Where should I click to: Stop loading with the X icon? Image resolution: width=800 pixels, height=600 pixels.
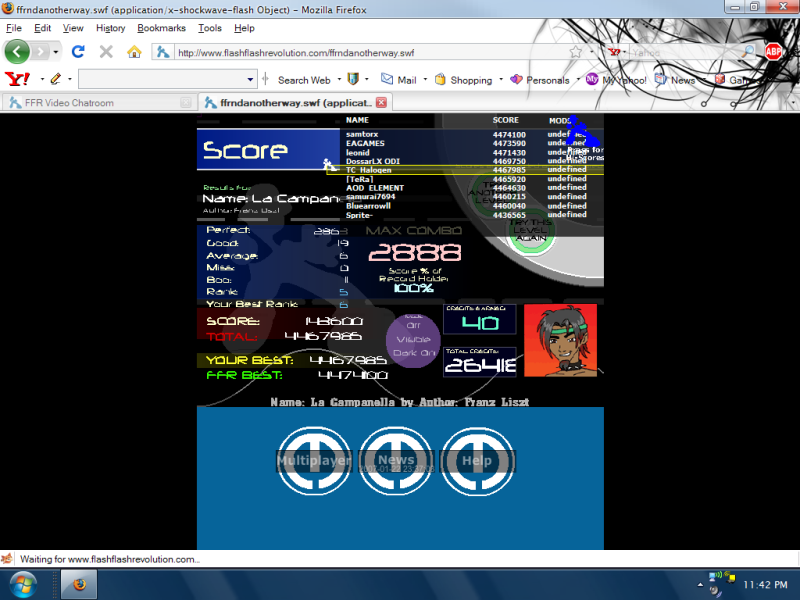point(106,51)
